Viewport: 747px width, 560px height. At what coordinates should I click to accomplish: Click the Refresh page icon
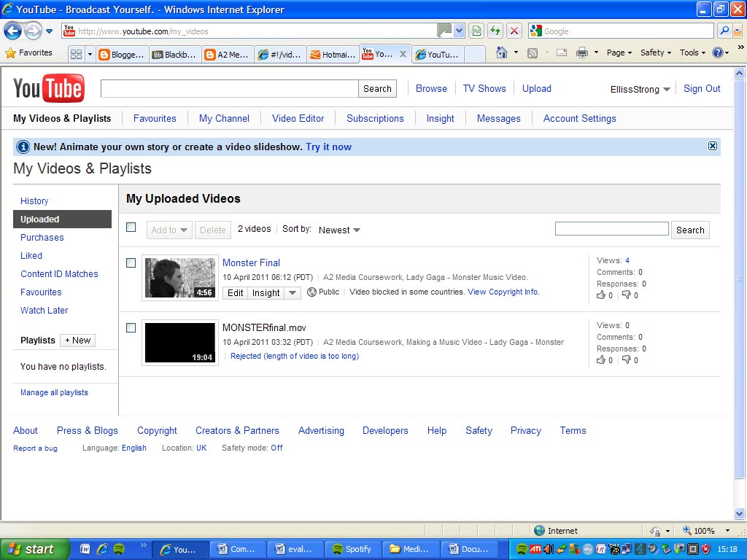(x=495, y=31)
